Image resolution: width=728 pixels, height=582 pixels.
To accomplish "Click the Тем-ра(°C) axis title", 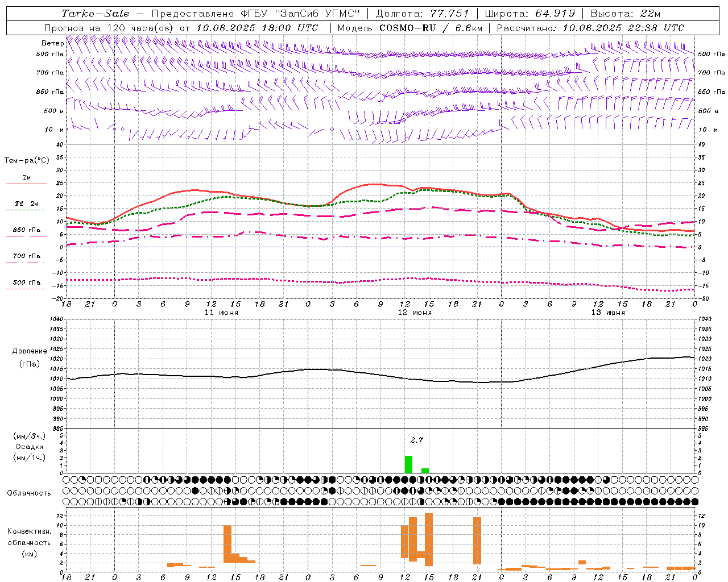I will (27, 161).
